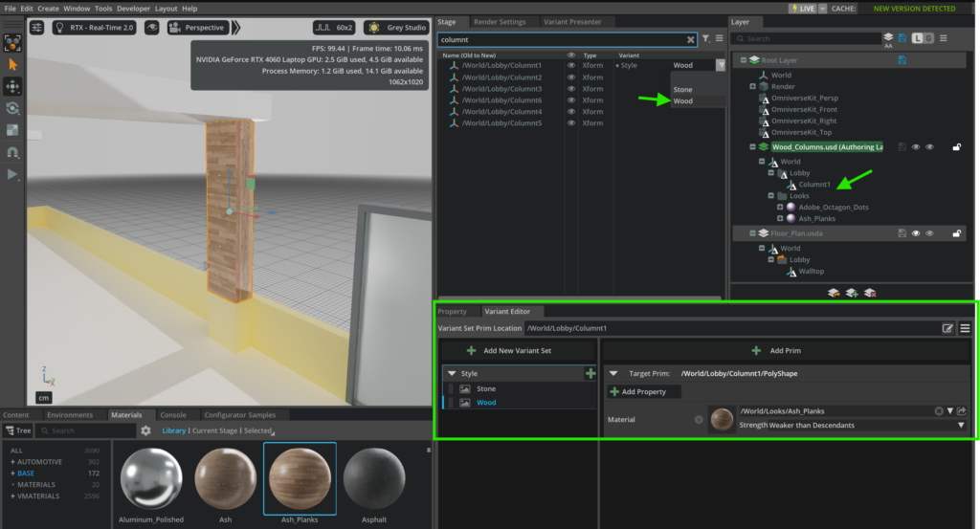This screenshot has height=529, width=980.
Task: Click the Add Property button
Action: click(x=644, y=392)
